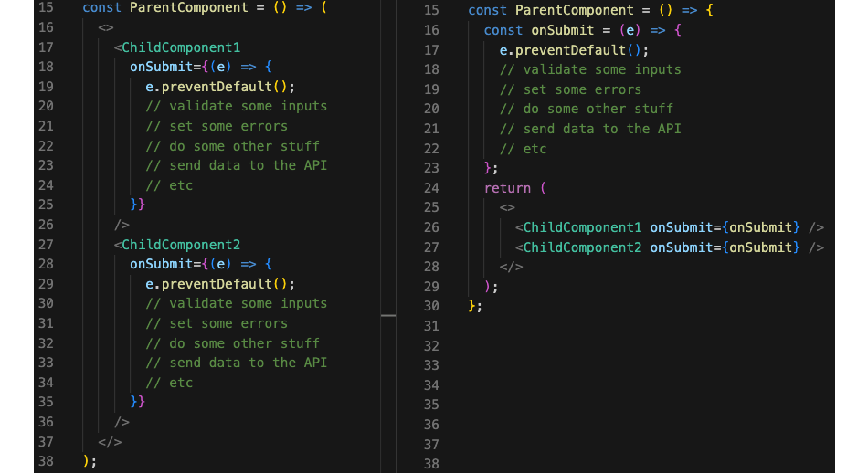Click line number 34 in right gutter

pyautogui.click(x=432, y=385)
